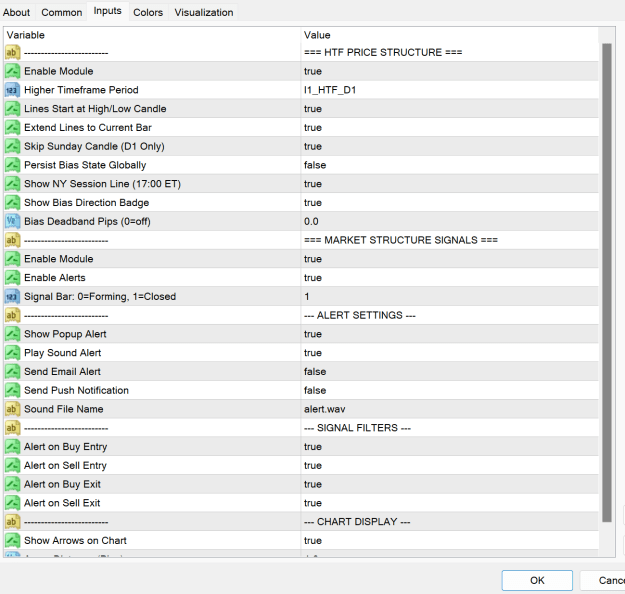Click the icon beside Alert on Buy Entry
The image size is (625, 594).
(x=12, y=447)
